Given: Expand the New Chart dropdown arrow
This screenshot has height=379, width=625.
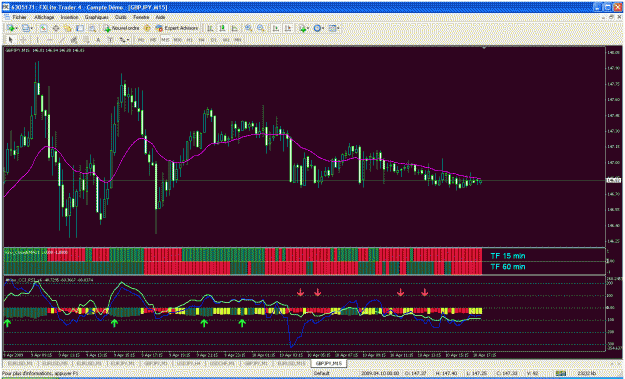Looking at the screenshot, I should point(17,28).
